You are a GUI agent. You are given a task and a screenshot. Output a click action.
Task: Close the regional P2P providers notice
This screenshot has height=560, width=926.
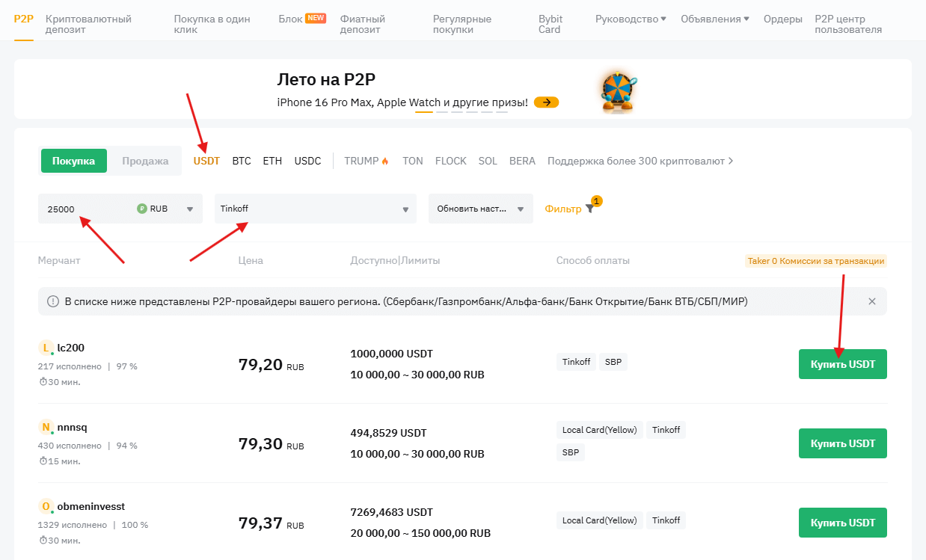pos(871,301)
